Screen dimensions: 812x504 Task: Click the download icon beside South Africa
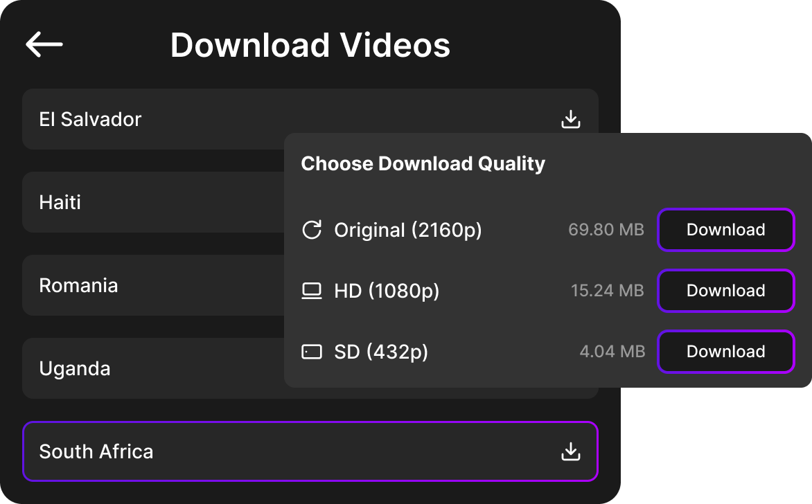coord(571,451)
